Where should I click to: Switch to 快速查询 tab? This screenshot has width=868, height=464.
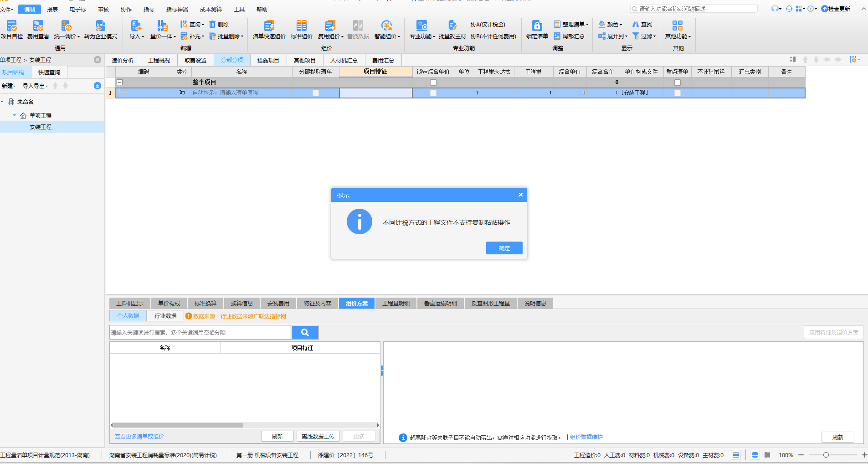(49, 72)
